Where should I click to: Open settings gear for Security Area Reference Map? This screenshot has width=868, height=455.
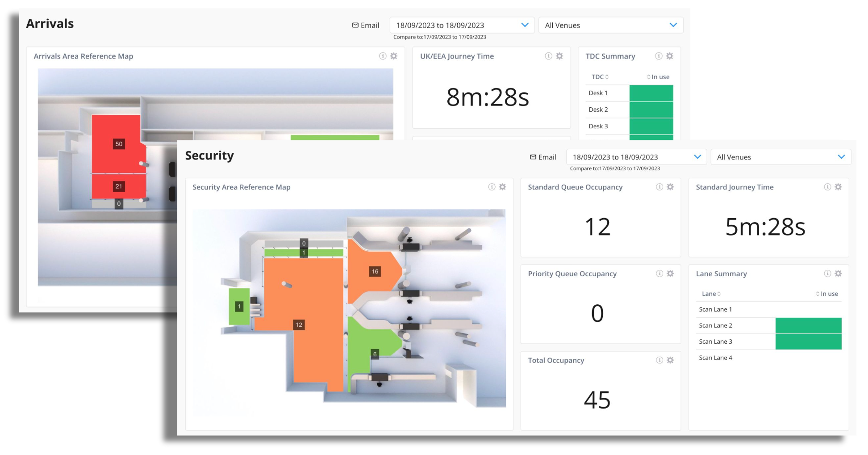(502, 187)
